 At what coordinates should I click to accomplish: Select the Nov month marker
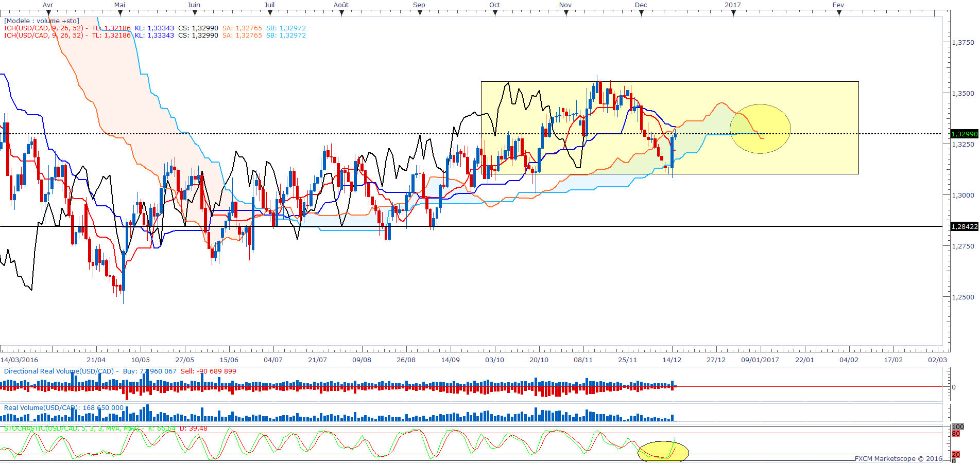pos(565,5)
